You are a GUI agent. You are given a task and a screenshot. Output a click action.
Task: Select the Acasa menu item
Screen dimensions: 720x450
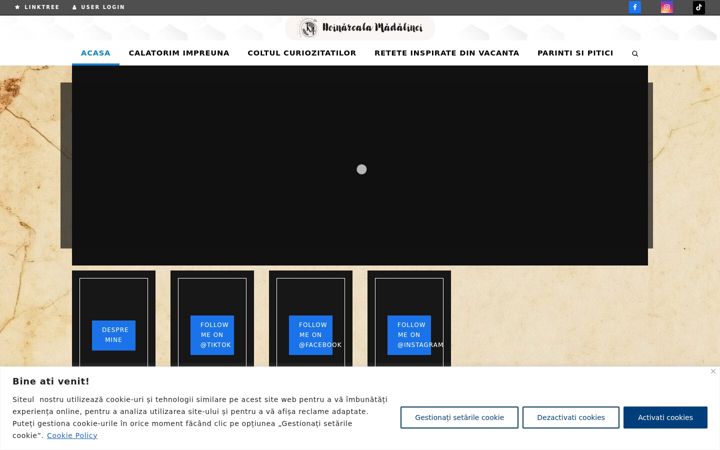[96, 53]
